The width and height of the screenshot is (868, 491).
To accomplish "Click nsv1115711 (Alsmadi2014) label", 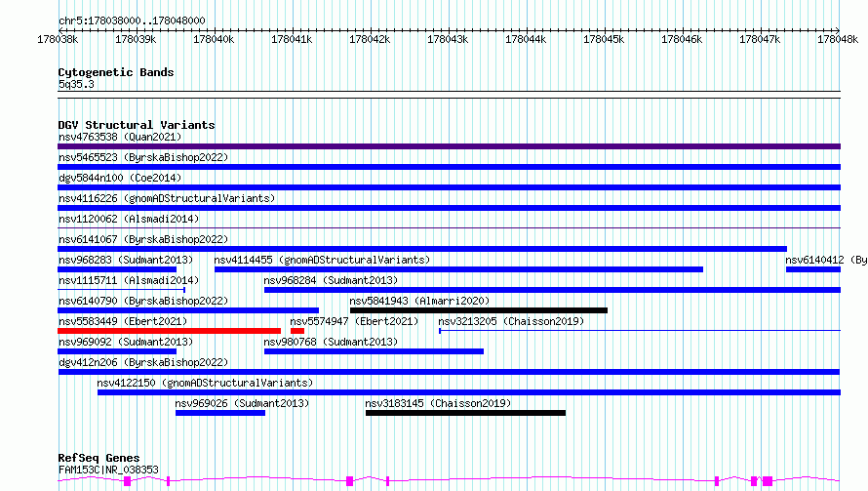I will point(129,280).
